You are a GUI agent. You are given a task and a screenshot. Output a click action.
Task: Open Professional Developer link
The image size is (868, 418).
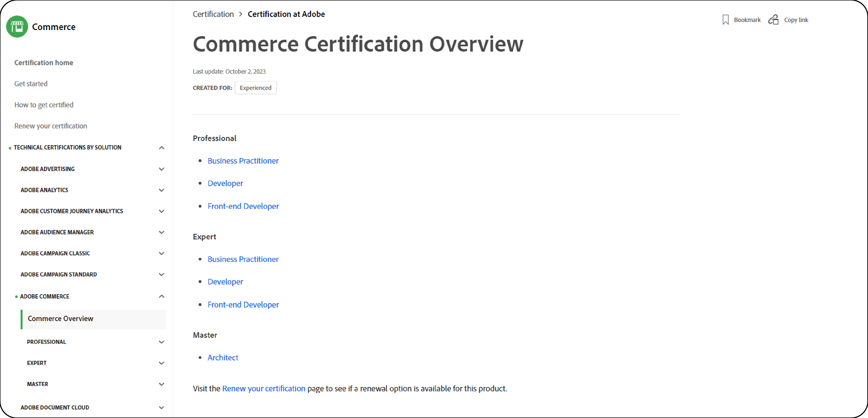coord(225,183)
